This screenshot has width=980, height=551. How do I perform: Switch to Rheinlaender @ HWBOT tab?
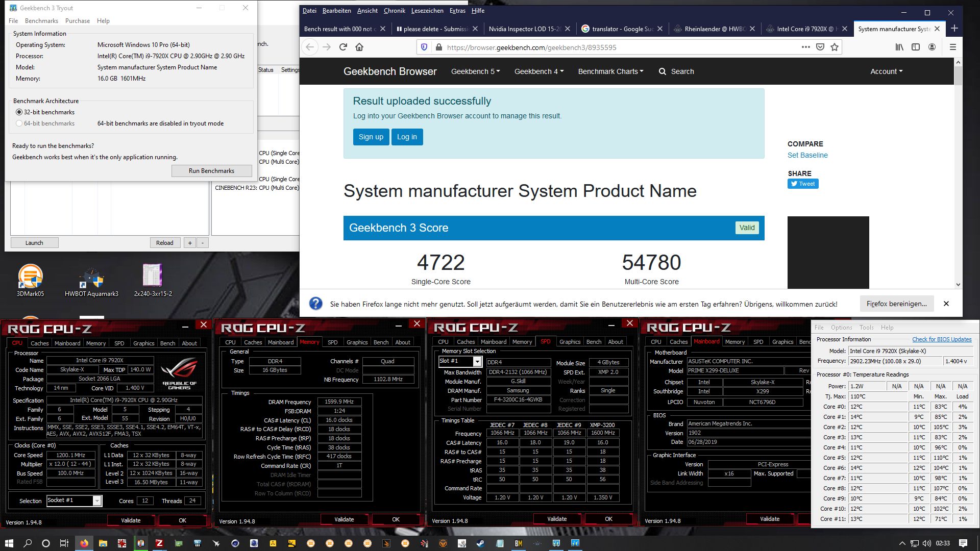(715, 29)
